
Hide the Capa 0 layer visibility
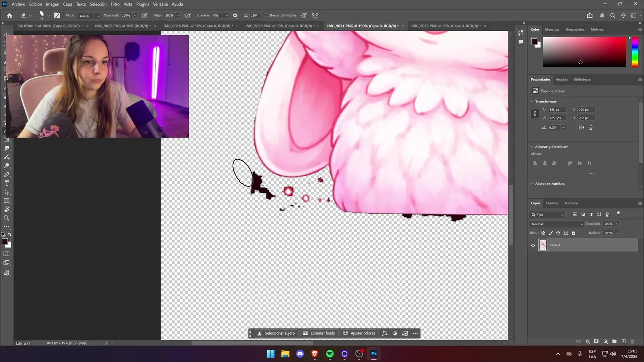tap(533, 245)
